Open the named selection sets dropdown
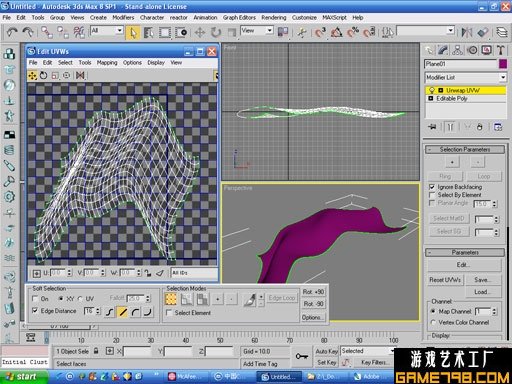 tap(426, 31)
